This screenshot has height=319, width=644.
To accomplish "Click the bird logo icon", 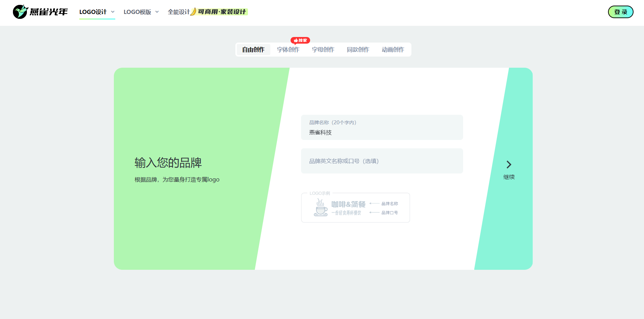I will [x=20, y=12].
